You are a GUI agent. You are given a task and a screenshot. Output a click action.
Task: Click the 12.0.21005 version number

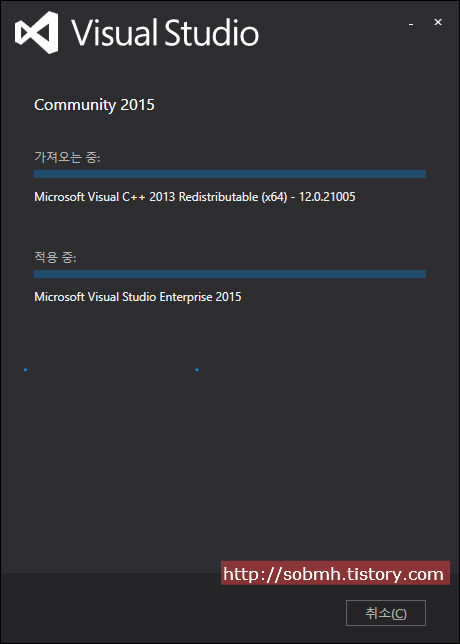pos(327,197)
